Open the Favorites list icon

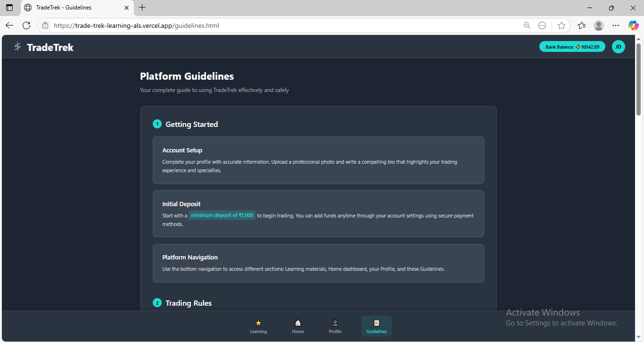(x=582, y=25)
